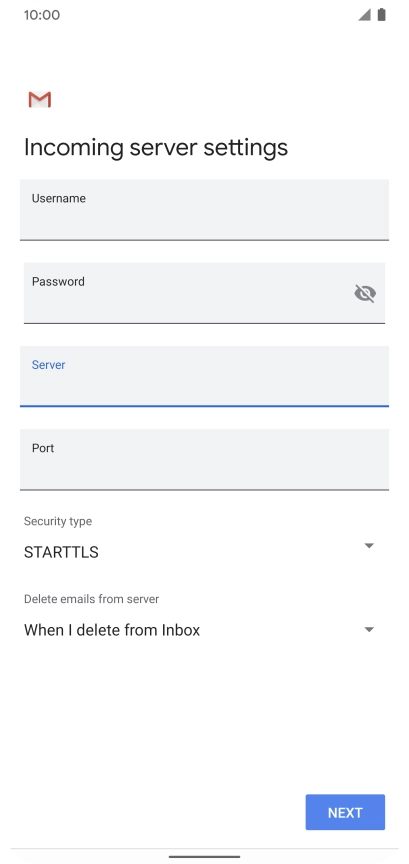Screen dimensions: 409x864
Task: Continue with the NEXT button
Action: coord(345,812)
